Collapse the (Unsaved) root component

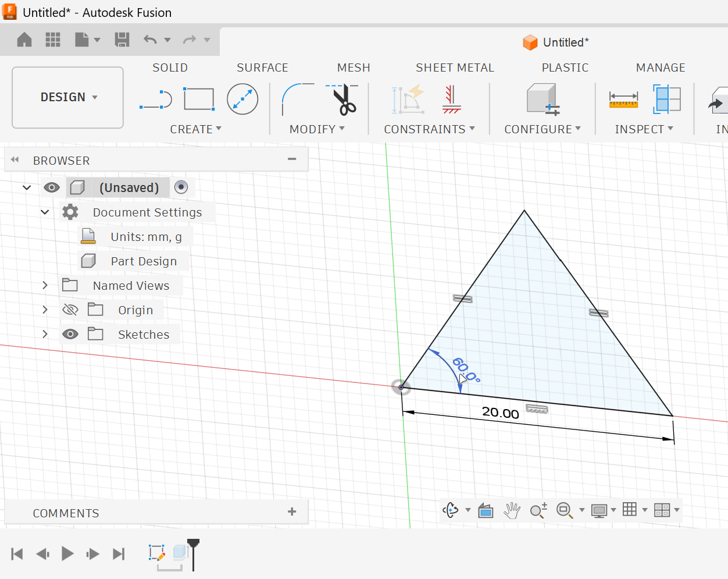[x=27, y=187]
